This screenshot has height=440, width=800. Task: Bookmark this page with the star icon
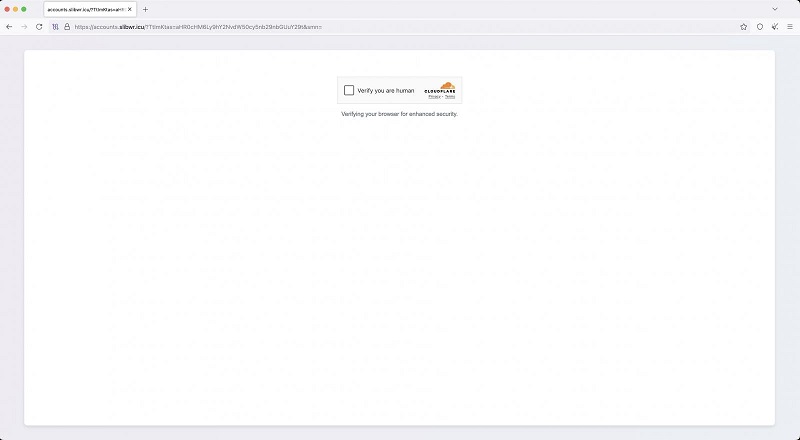click(x=743, y=27)
